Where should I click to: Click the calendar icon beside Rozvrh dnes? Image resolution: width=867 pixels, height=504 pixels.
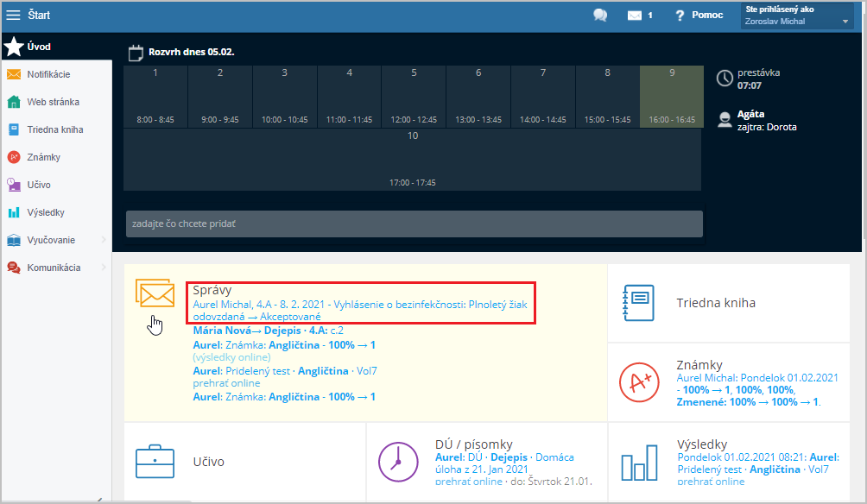[136, 53]
